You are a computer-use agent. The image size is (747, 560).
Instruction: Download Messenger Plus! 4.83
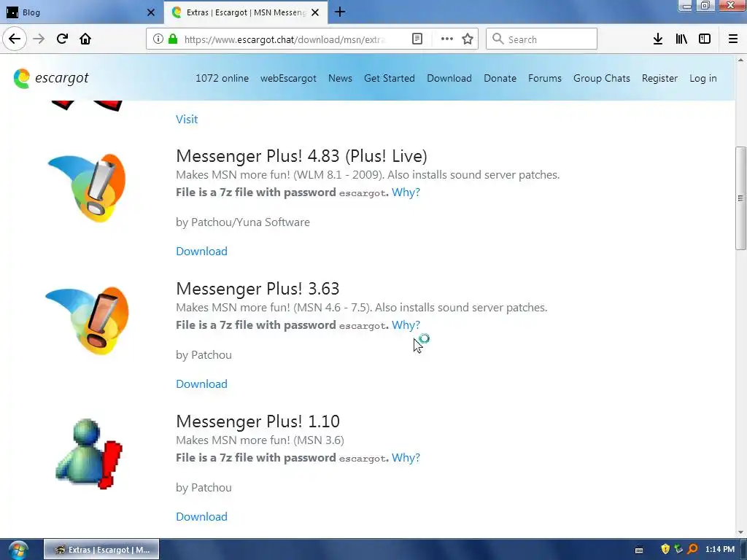tap(201, 251)
